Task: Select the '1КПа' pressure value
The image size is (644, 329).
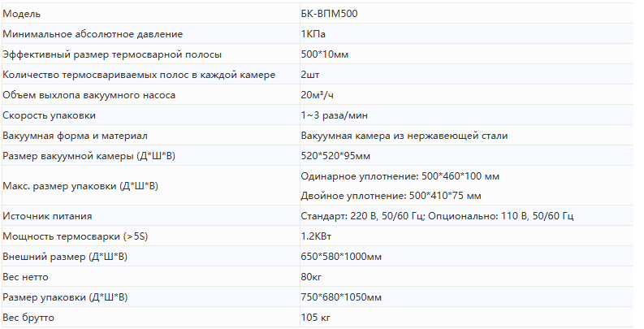Action: [313, 34]
